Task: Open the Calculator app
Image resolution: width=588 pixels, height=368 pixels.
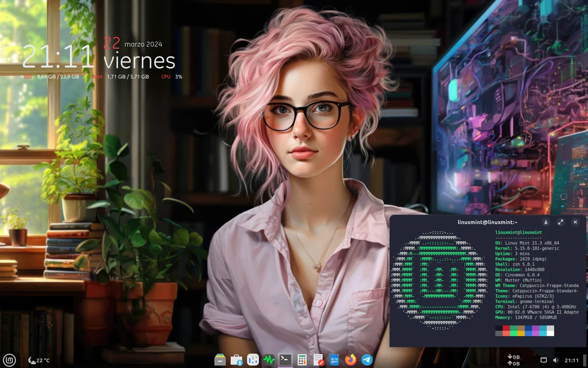Action: pos(302,360)
